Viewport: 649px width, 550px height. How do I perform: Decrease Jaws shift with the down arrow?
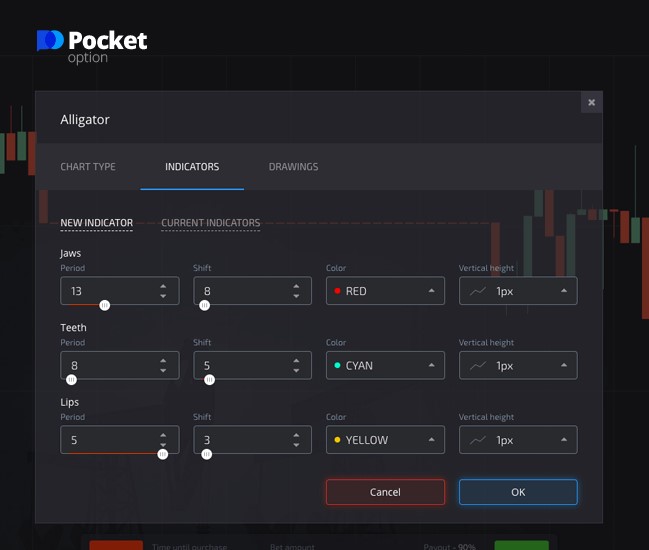click(x=296, y=296)
